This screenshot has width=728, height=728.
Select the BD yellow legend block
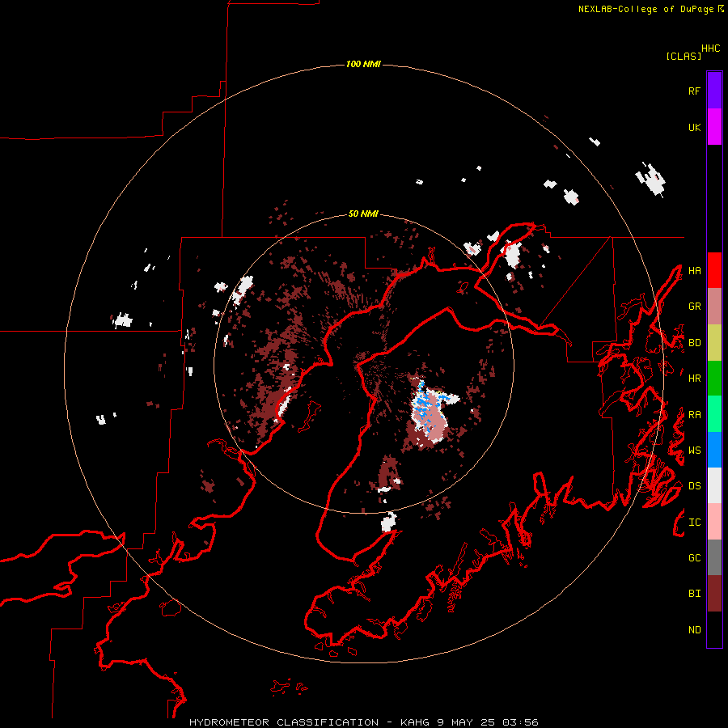[714, 343]
